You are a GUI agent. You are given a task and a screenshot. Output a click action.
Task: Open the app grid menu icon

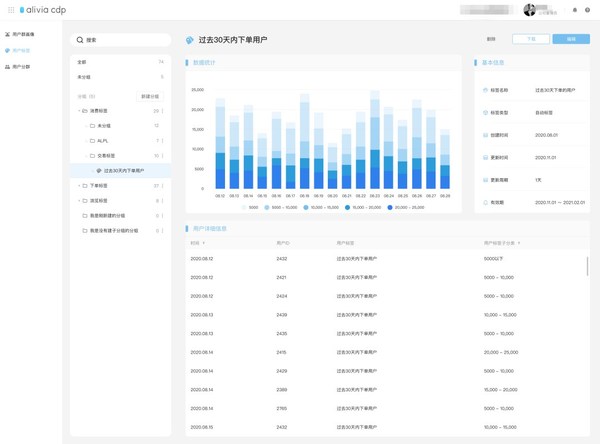(11, 10)
